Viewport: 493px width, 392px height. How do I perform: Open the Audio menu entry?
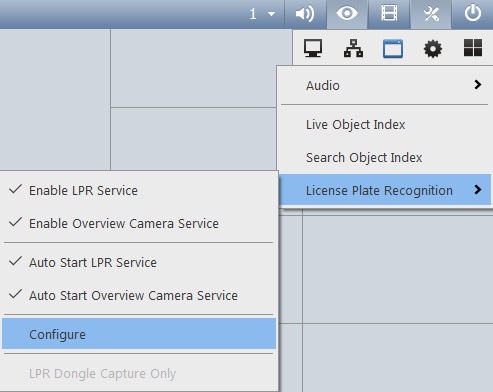(384, 85)
